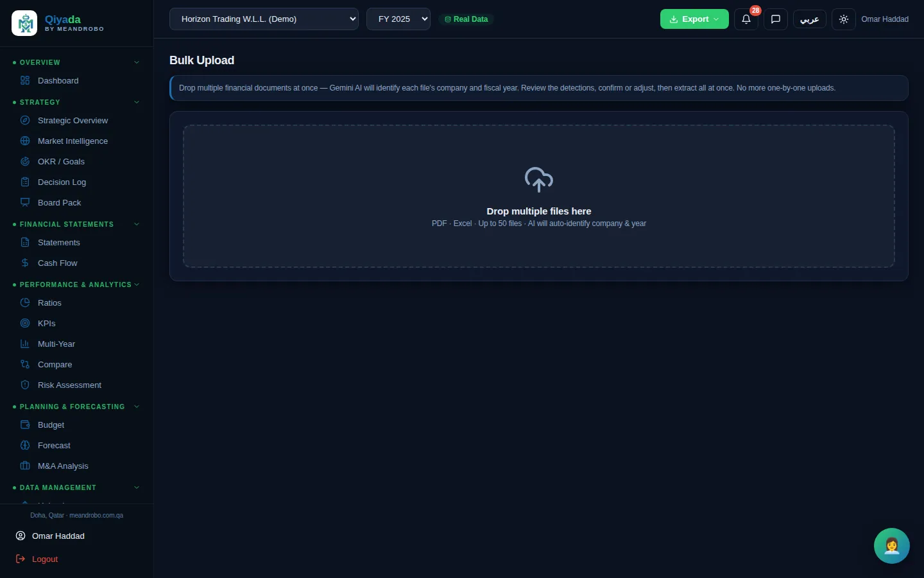Viewport: 924px width, 578px height.
Task: Click the Ratios pie chart icon
Action: (25, 302)
